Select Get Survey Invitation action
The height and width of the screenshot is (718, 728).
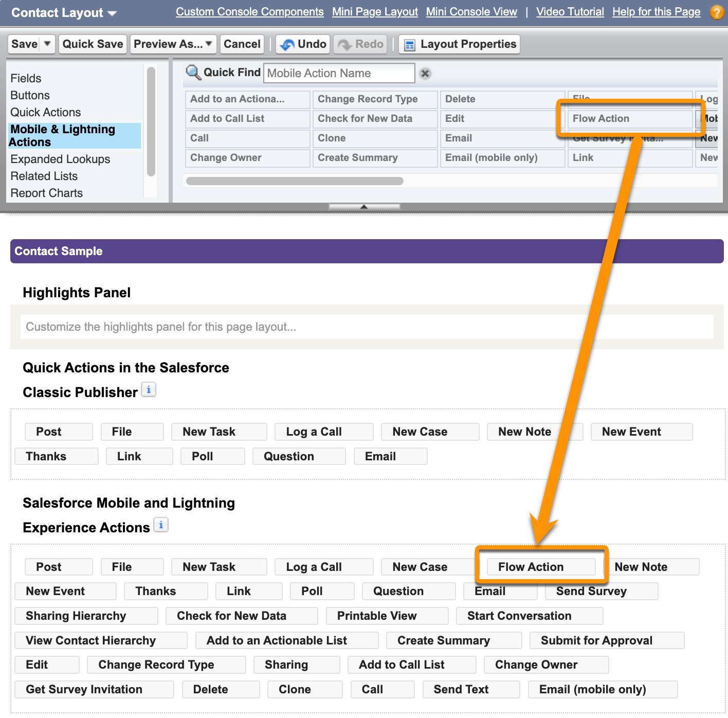coord(94,690)
